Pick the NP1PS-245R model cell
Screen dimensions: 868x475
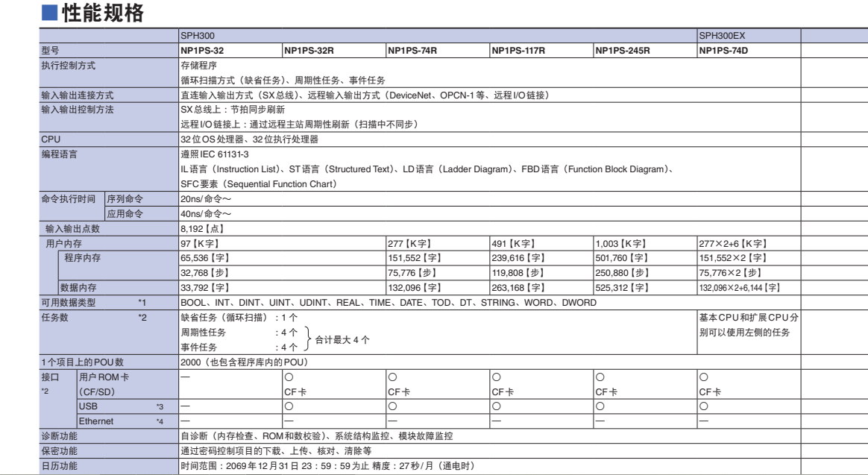coord(623,51)
